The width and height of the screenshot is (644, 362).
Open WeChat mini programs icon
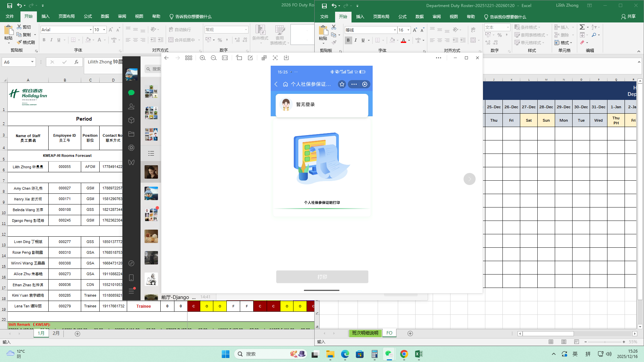coord(131,263)
